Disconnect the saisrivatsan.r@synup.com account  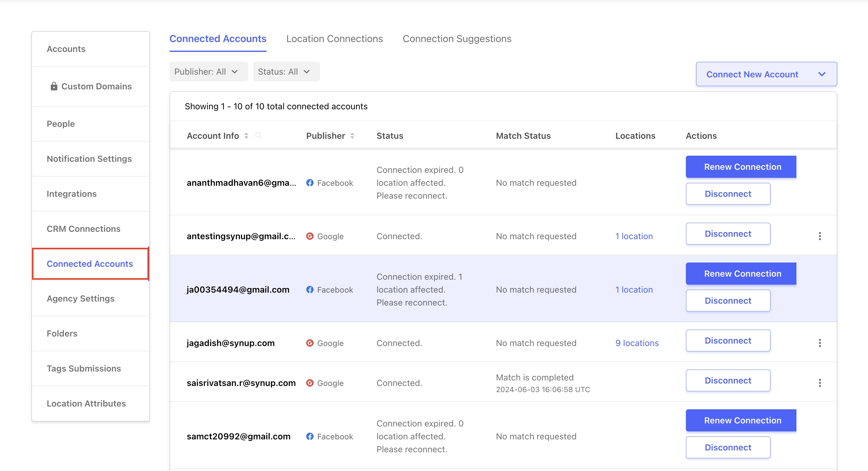point(728,380)
